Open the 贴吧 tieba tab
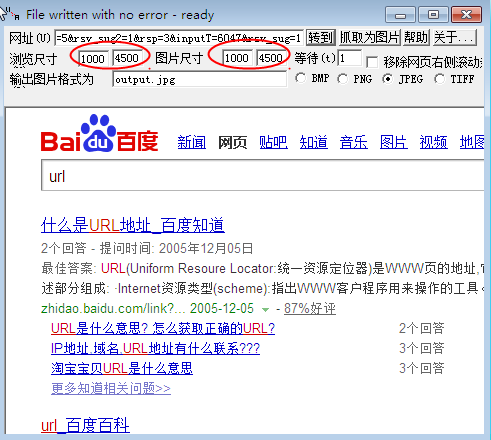This screenshot has height=440, width=491. coord(273,142)
